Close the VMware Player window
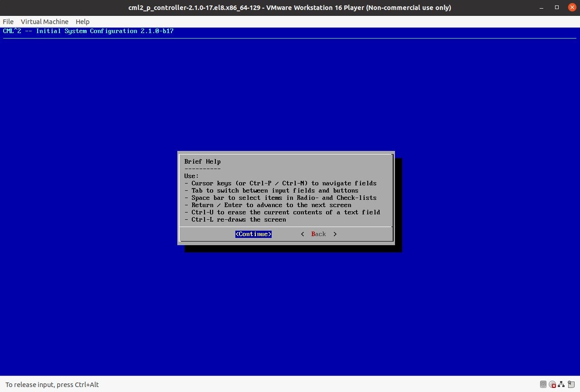580x392 pixels. [572, 7]
